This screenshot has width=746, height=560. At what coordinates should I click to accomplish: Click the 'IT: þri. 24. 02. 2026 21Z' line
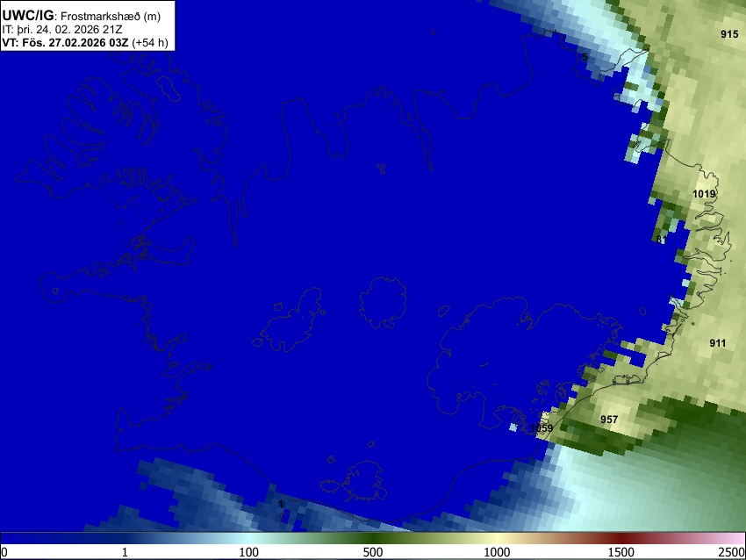pos(62,30)
